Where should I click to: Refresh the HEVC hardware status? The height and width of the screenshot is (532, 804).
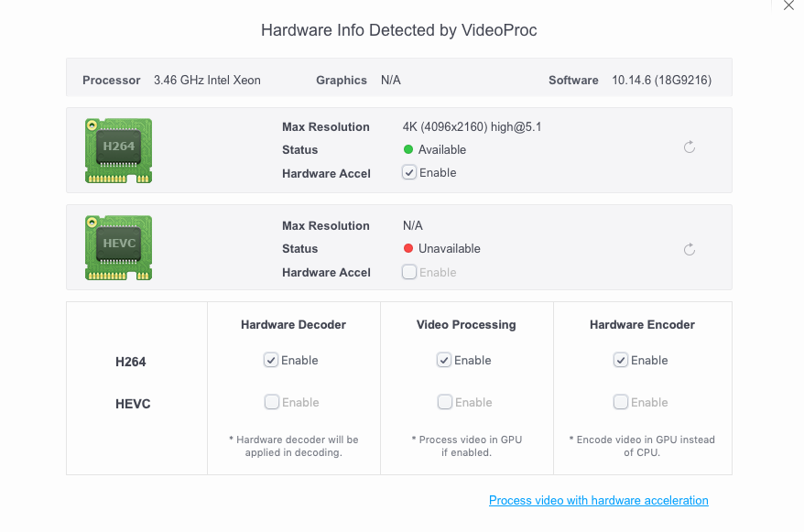click(x=690, y=250)
